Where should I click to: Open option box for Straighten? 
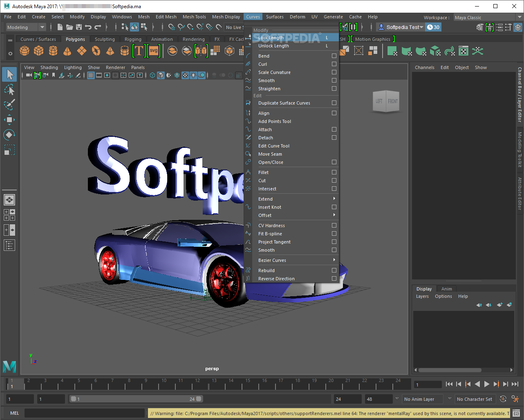point(334,89)
